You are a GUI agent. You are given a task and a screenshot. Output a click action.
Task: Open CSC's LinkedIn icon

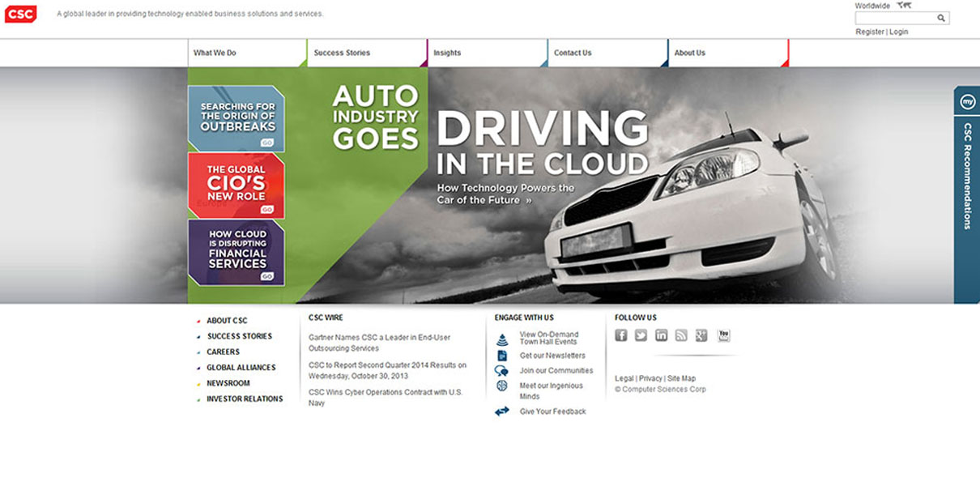[x=662, y=335]
